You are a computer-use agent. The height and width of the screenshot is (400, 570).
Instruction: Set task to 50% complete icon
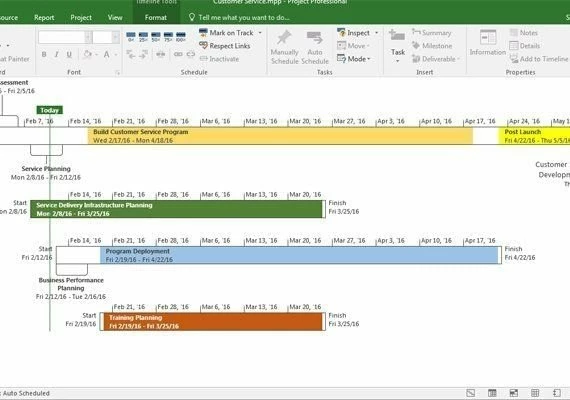[x=156, y=37]
